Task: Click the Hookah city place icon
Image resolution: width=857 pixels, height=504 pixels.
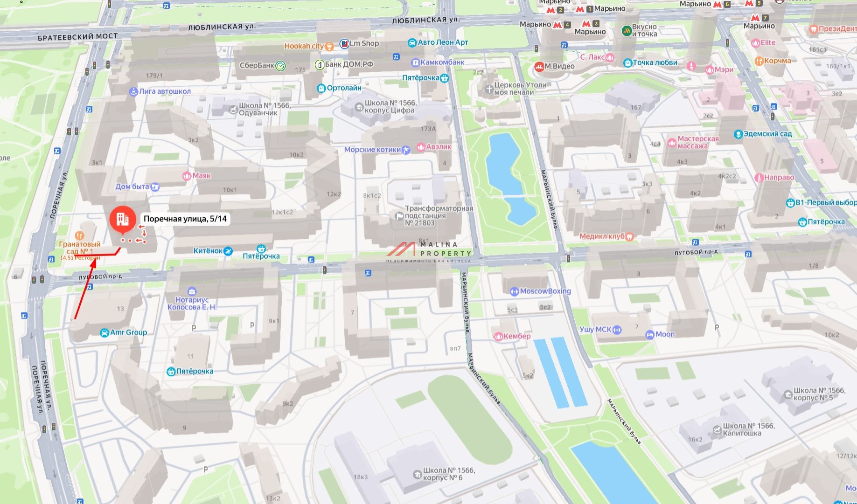Action: coord(329,46)
